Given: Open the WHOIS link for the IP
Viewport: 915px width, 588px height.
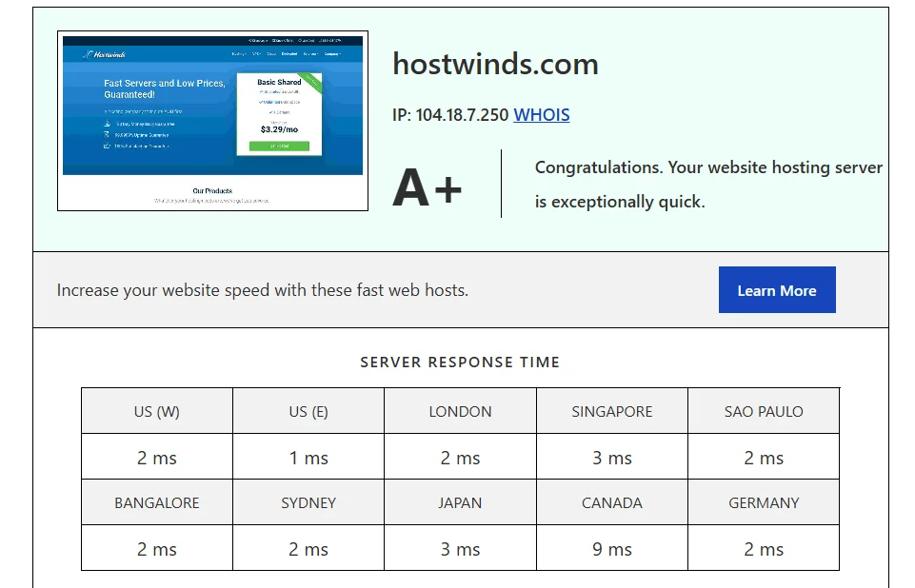Looking at the screenshot, I should click(542, 115).
